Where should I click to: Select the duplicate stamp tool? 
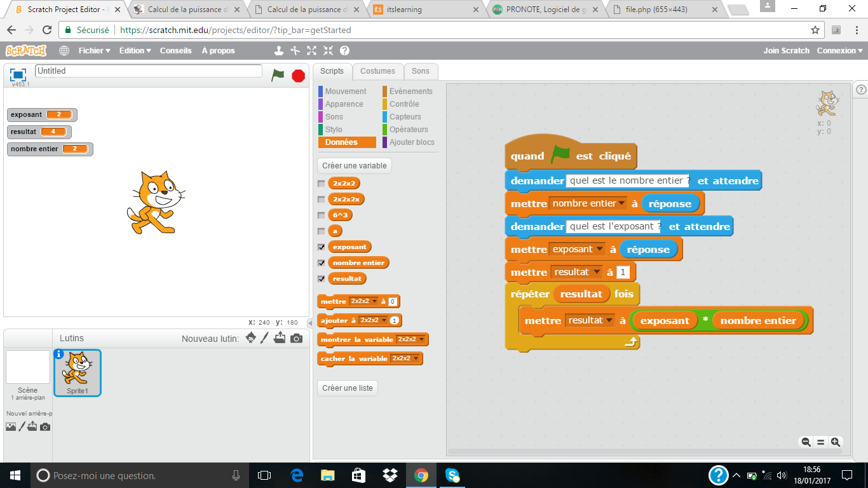pyautogui.click(x=279, y=51)
